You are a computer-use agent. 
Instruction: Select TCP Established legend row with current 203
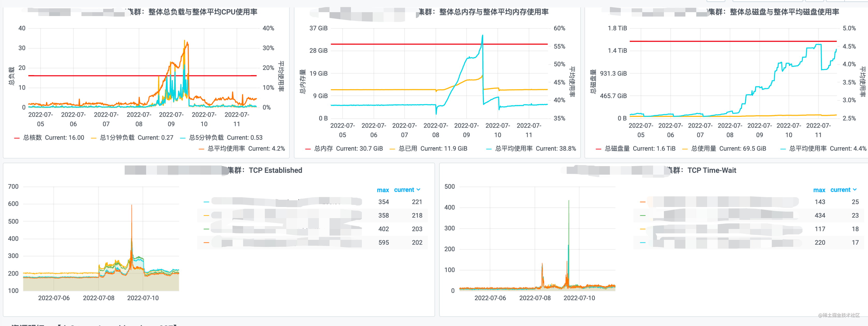coord(312,229)
